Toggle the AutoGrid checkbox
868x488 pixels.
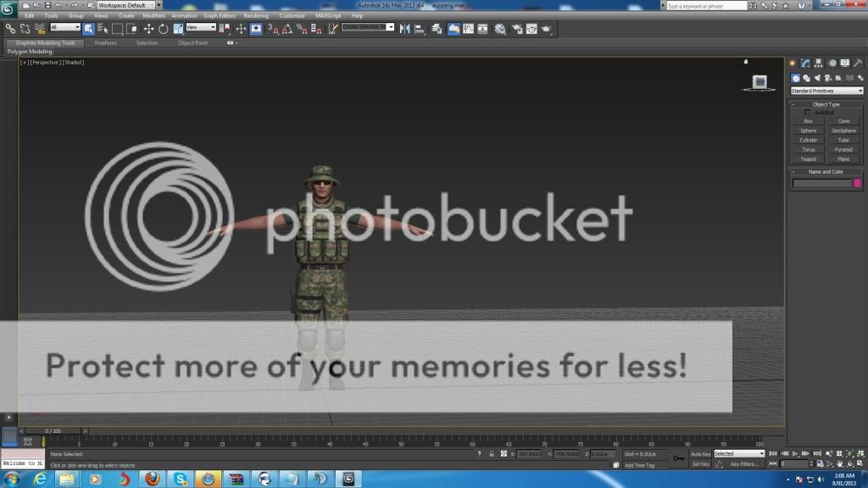tap(808, 113)
